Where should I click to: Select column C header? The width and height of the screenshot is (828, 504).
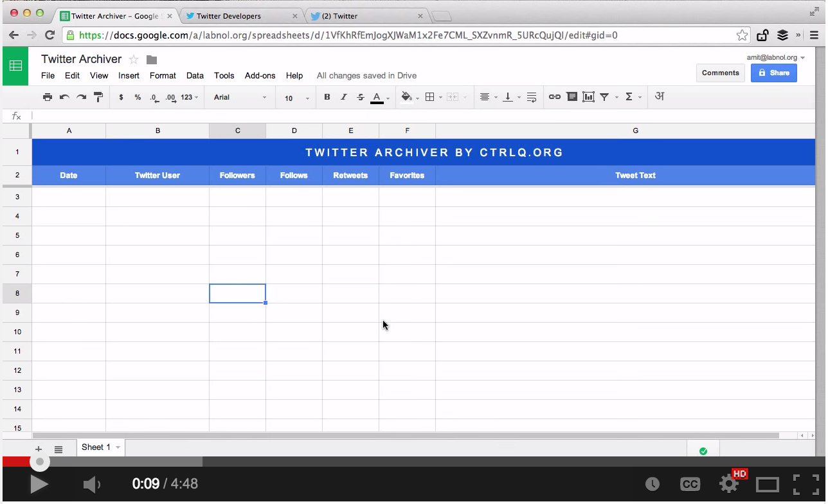tap(237, 130)
